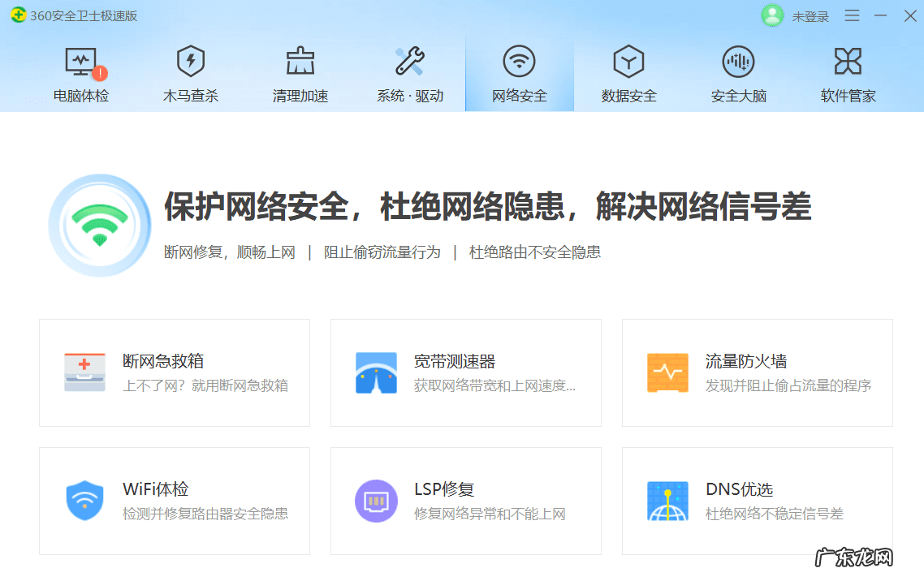
Task: Open the hamburger main menu
Action: (x=852, y=15)
